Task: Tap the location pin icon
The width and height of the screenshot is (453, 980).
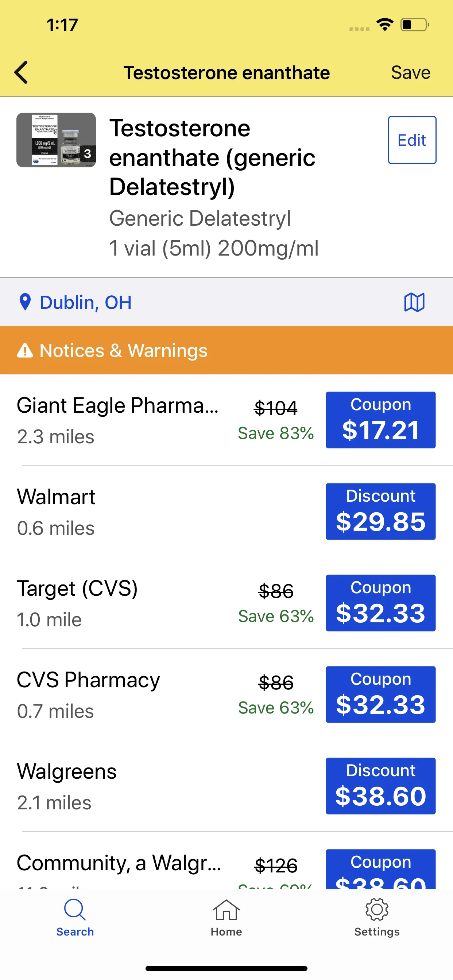Action: coord(25,302)
